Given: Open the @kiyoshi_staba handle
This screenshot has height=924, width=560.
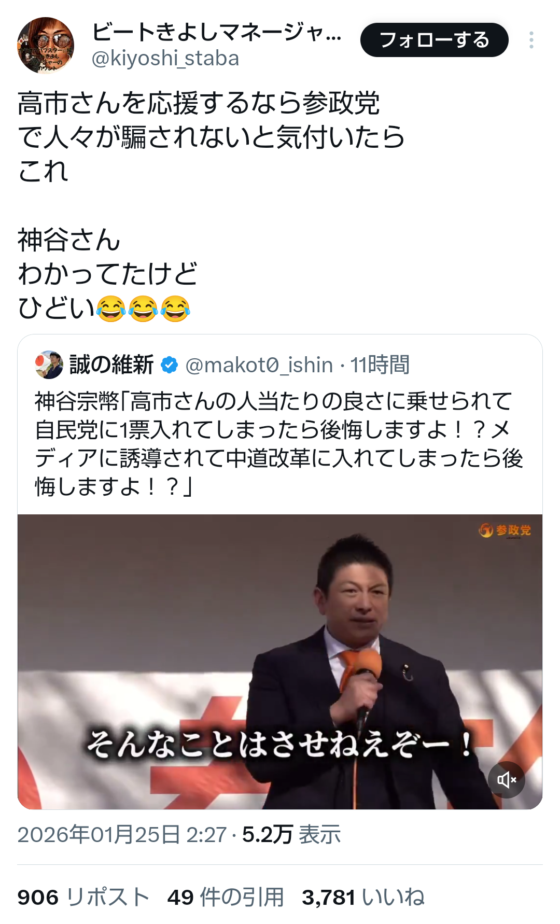Looking at the screenshot, I should [165, 59].
